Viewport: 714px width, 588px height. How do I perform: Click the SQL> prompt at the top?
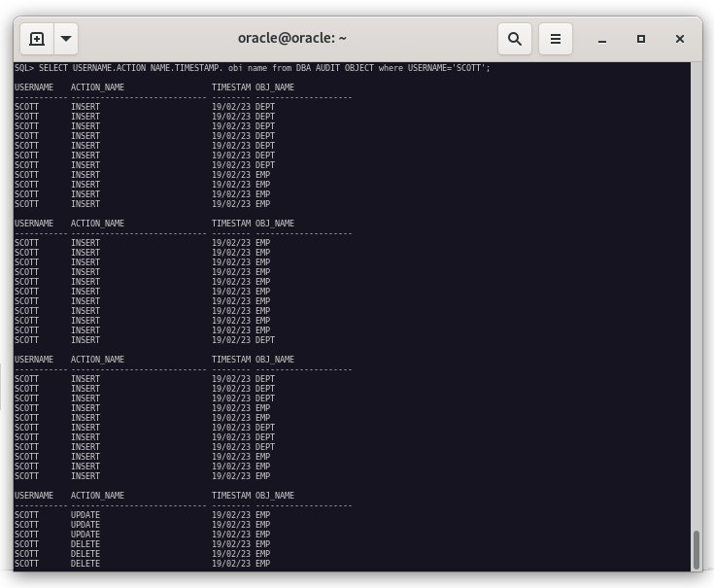point(24,68)
